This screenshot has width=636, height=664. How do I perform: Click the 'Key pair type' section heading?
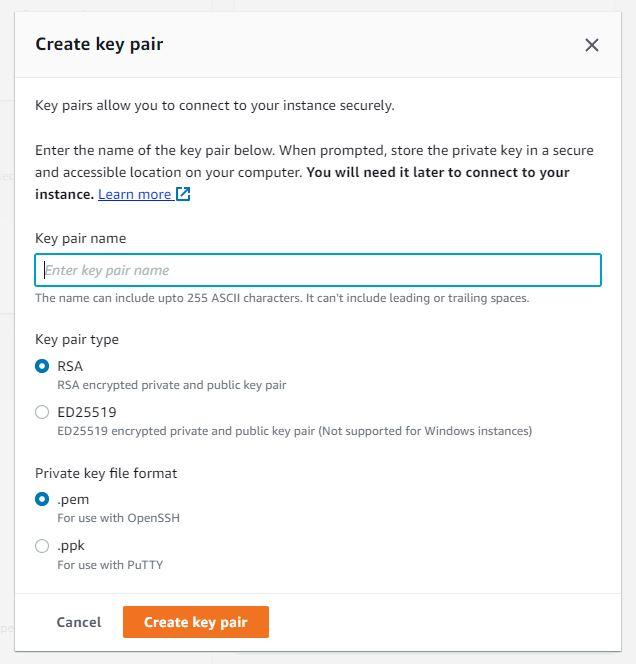tap(76, 339)
